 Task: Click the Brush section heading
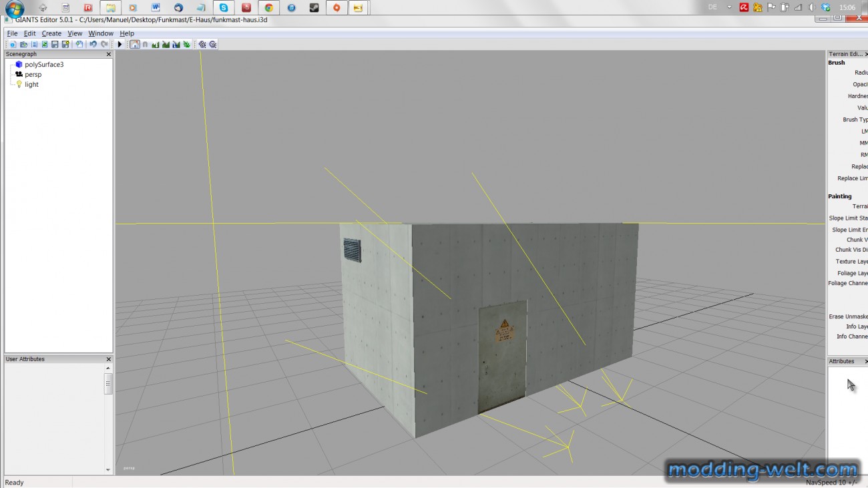837,63
